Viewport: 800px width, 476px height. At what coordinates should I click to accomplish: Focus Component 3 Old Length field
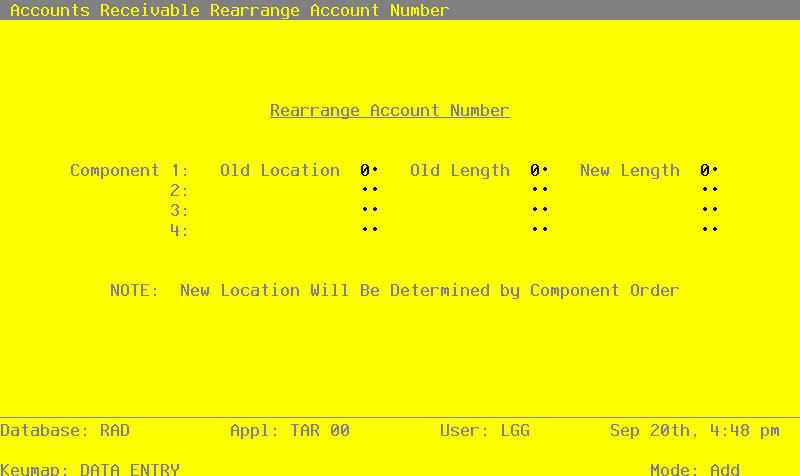539,210
